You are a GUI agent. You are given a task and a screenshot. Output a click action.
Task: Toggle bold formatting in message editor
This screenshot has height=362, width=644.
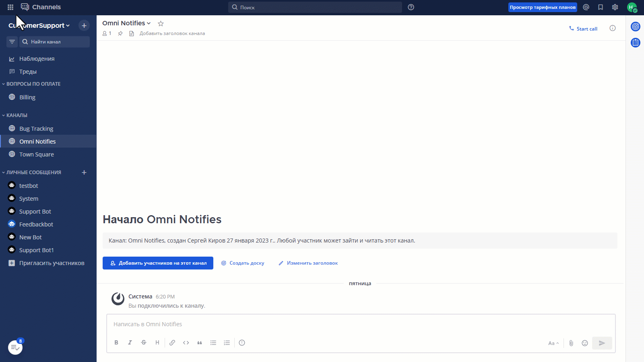116,343
